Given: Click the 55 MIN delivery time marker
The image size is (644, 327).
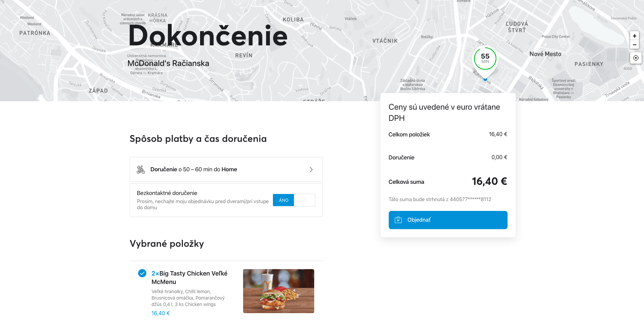Looking at the screenshot, I should [x=485, y=59].
